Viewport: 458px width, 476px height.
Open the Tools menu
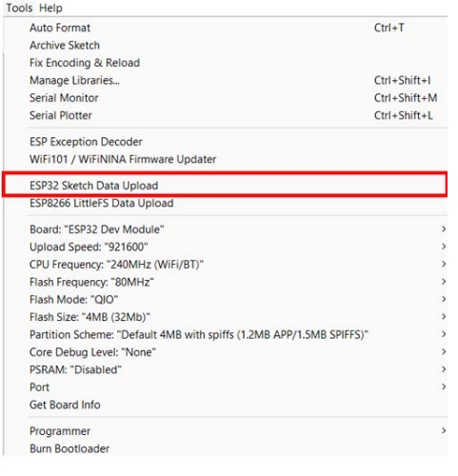pyautogui.click(x=19, y=8)
